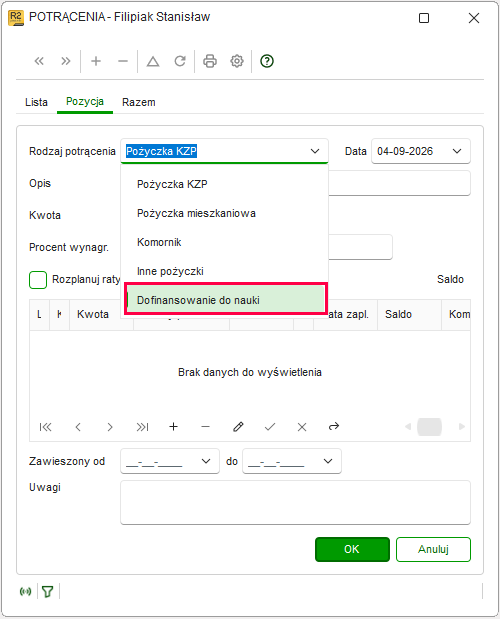Print using the printer icon
The height and width of the screenshot is (619, 500).
click(210, 61)
